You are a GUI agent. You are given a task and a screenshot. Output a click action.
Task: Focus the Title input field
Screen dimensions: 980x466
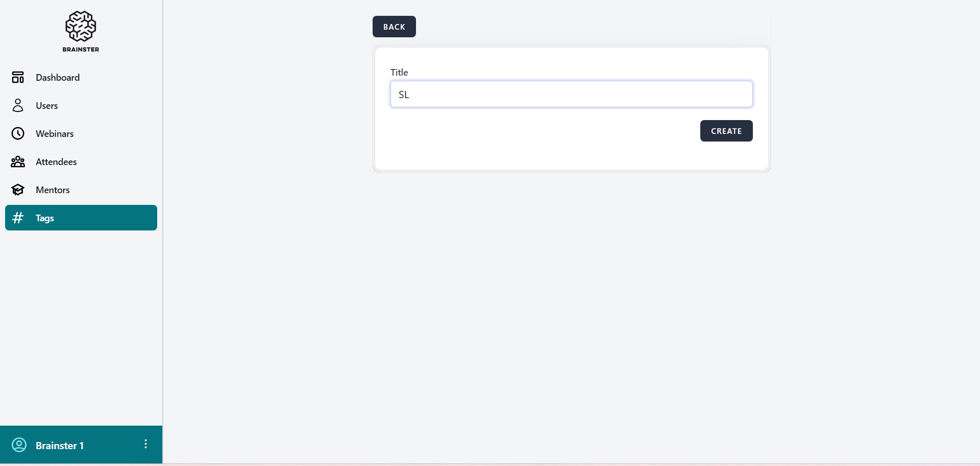pos(571,95)
